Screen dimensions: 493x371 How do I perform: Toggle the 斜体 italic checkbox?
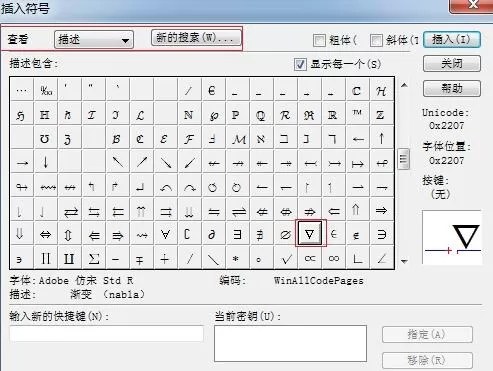376,40
